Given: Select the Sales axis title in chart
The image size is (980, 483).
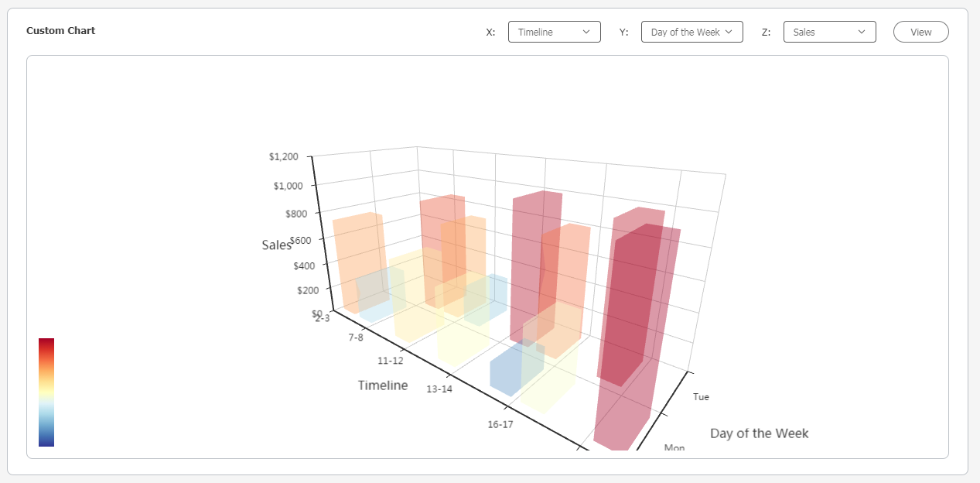Looking at the screenshot, I should pos(276,245).
